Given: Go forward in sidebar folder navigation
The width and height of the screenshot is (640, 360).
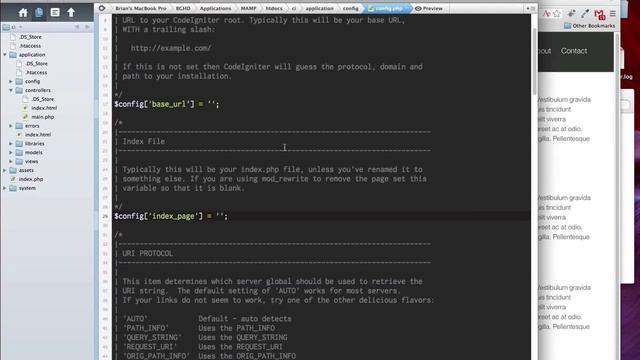Looking at the screenshot, I should tap(87, 27).
